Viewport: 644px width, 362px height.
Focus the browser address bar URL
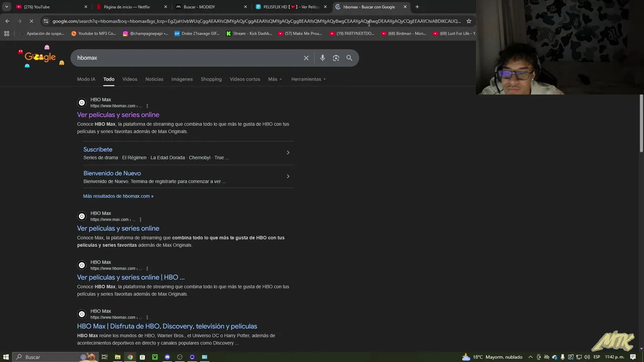pyautogui.click(x=257, y=21)
